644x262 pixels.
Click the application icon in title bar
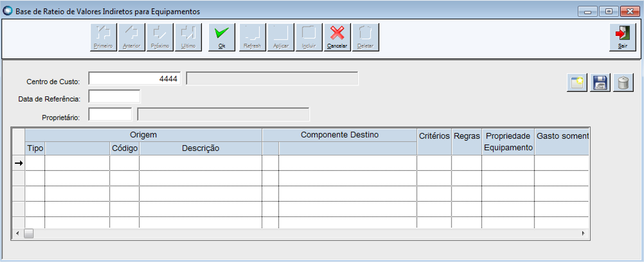(x=8, y=11)
